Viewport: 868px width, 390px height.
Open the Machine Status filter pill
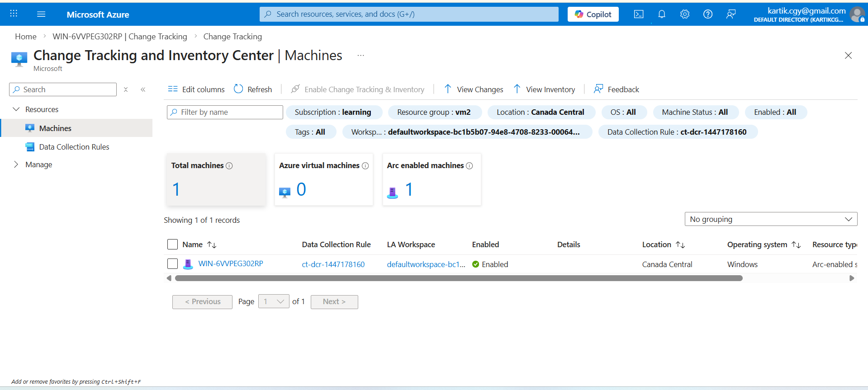click(695, 112)
